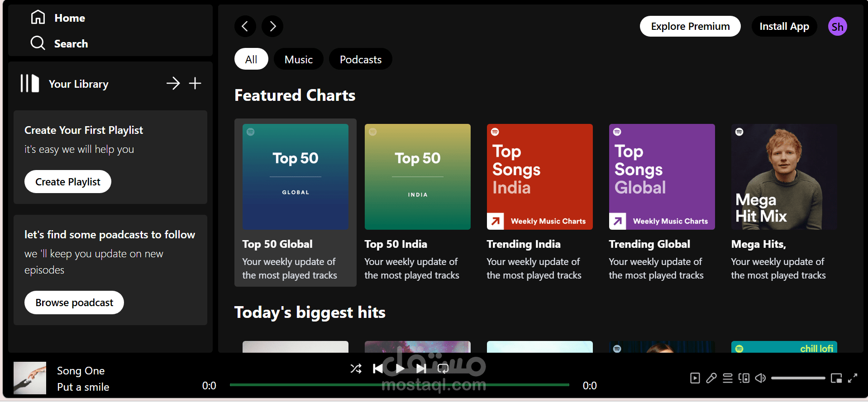Open Top 50 India cover art
The image size is (868, 402).
point(418,177)
